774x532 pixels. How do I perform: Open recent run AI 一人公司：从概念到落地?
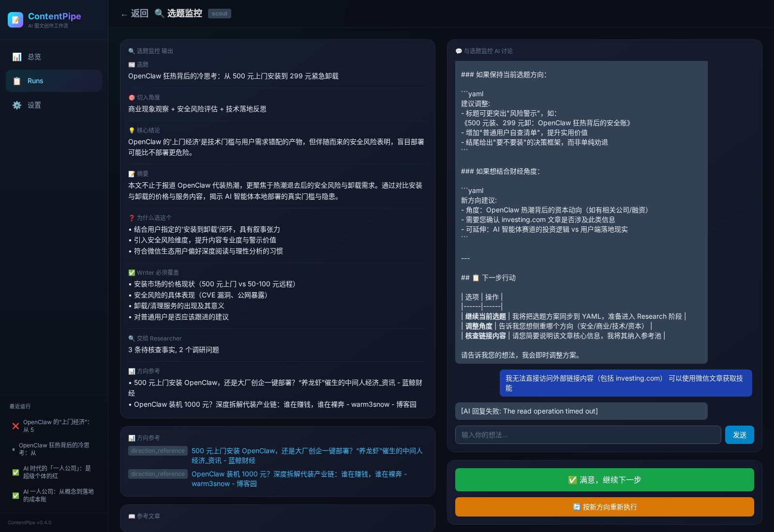point(54,495)
